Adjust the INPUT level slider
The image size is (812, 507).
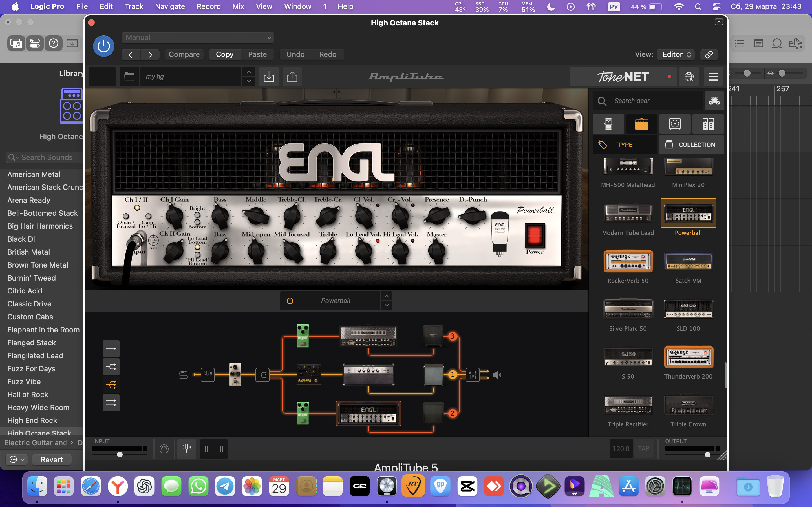(x=120, y=455)
